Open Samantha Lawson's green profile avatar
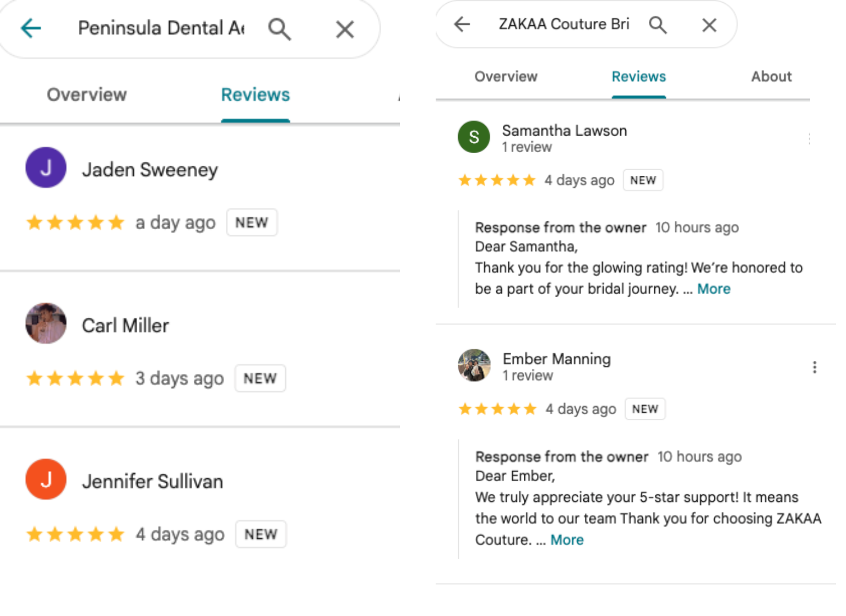Viewport: 846px width, 616px height. click(474, 137)
